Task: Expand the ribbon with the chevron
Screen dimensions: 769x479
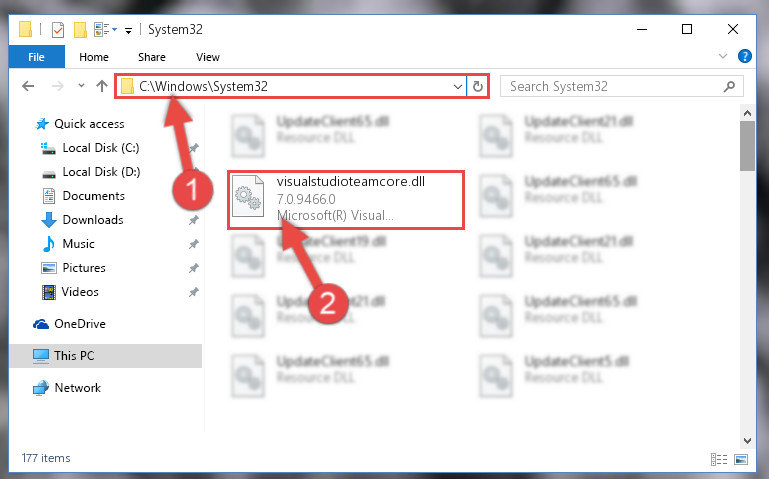Action: (x=722, y=56)
